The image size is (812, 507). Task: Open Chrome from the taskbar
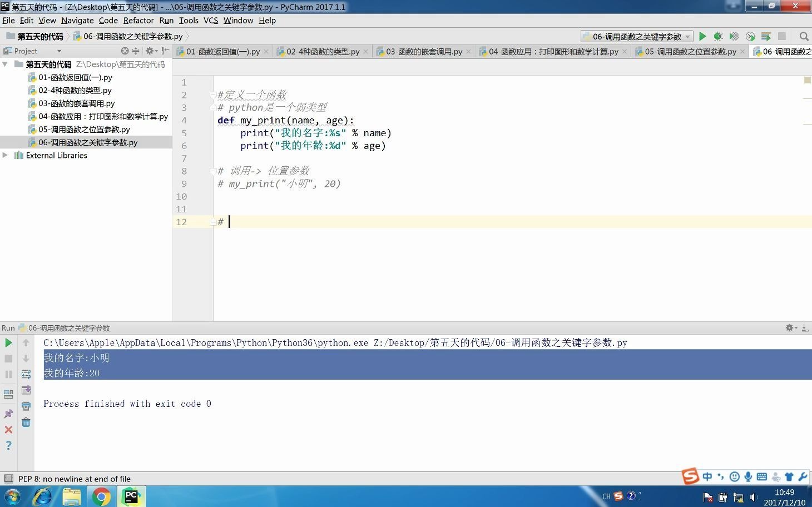coord(101,496)
